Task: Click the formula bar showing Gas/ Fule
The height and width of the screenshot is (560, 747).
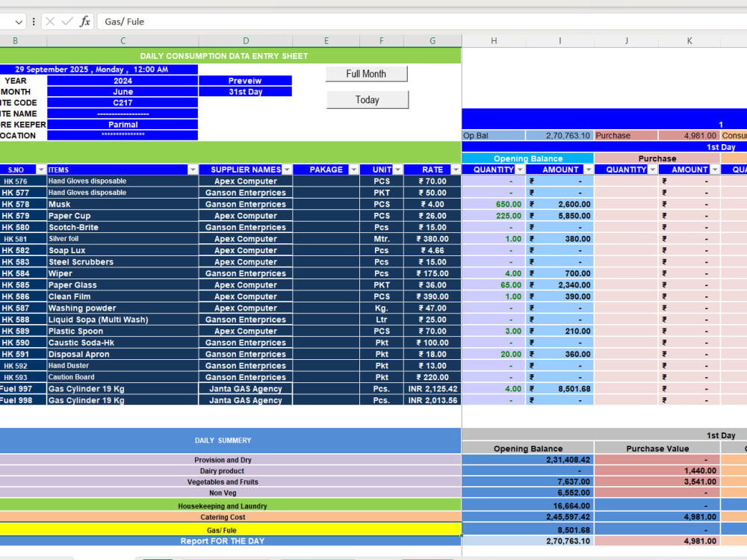Action: pyautogui.click(x=422, y=22)
